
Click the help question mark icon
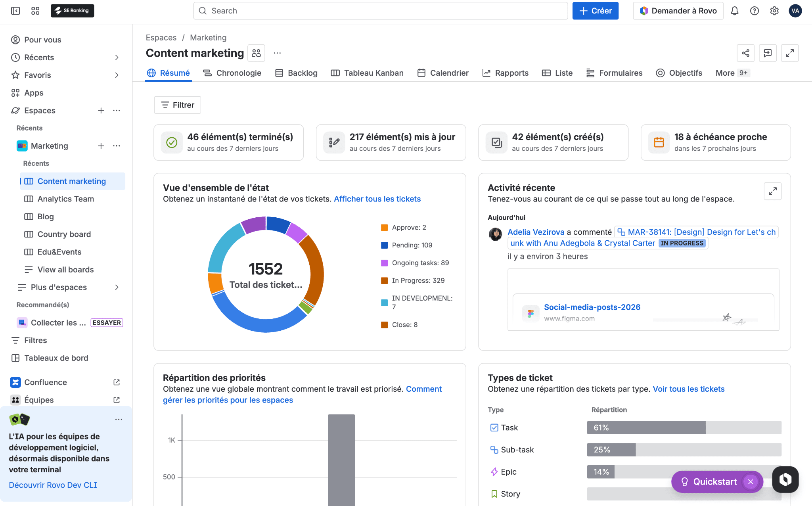tap(754, 11)
